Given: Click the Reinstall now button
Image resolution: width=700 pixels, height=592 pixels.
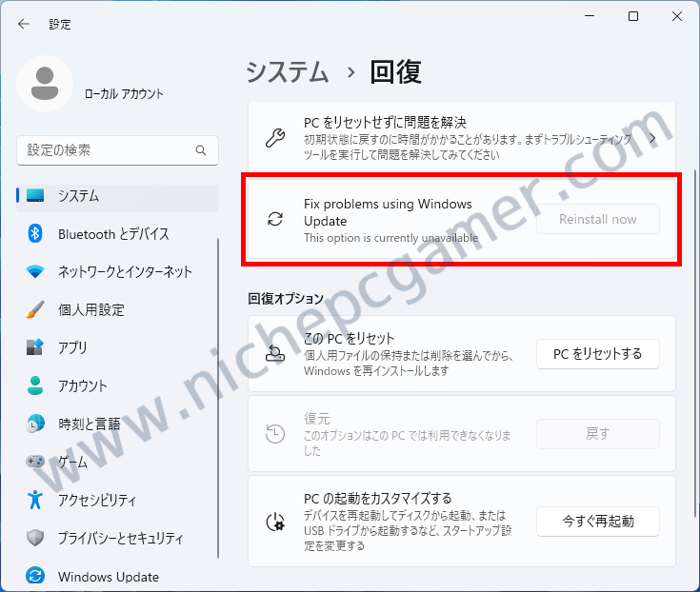Looking at the screenshot, I should (598, 219).
